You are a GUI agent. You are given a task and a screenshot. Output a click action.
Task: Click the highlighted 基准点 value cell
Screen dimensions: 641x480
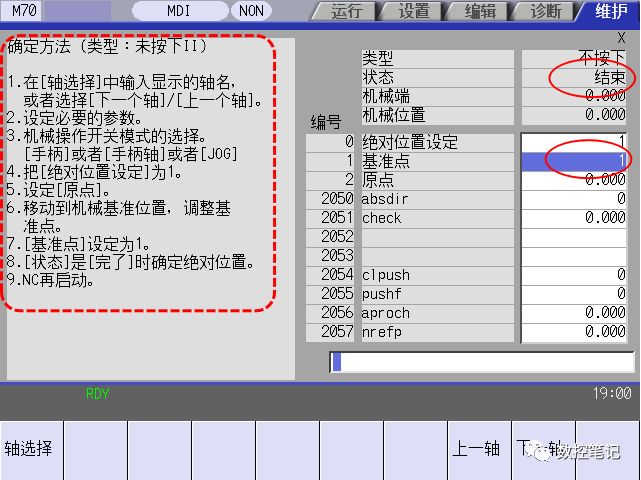575,161
